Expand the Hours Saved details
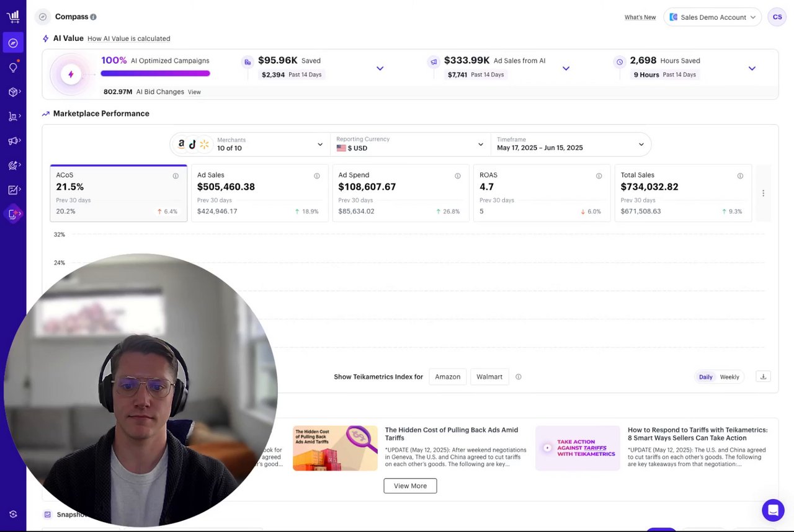 pos(752,68)
